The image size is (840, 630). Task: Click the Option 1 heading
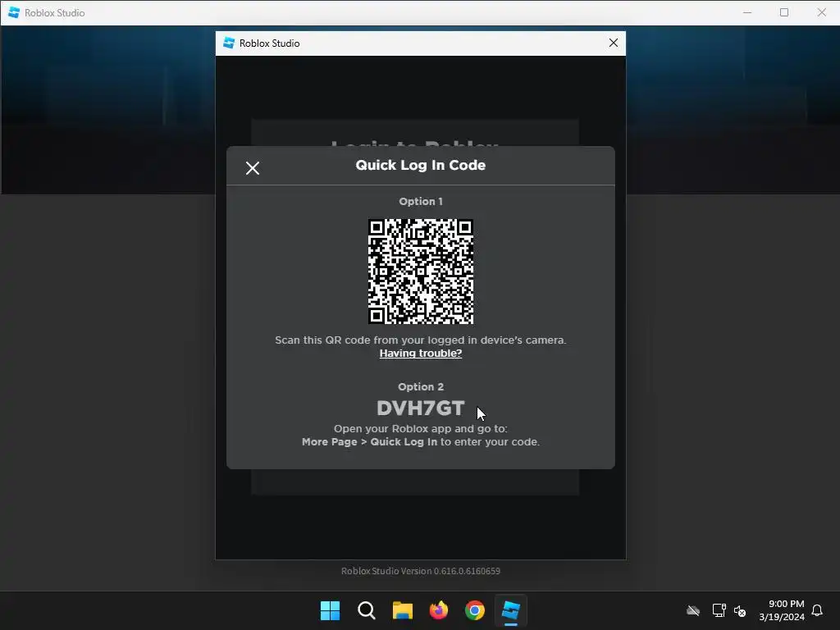click(421, 202)
